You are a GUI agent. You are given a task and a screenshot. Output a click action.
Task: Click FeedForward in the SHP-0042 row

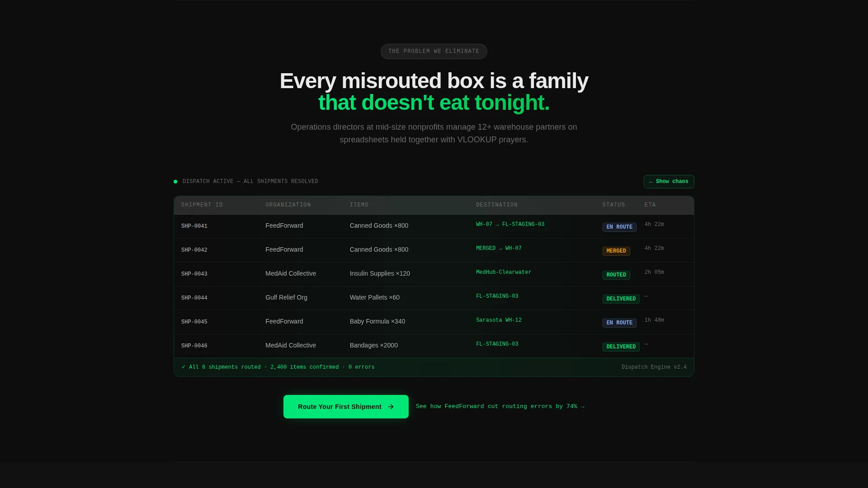click(284, 250)
